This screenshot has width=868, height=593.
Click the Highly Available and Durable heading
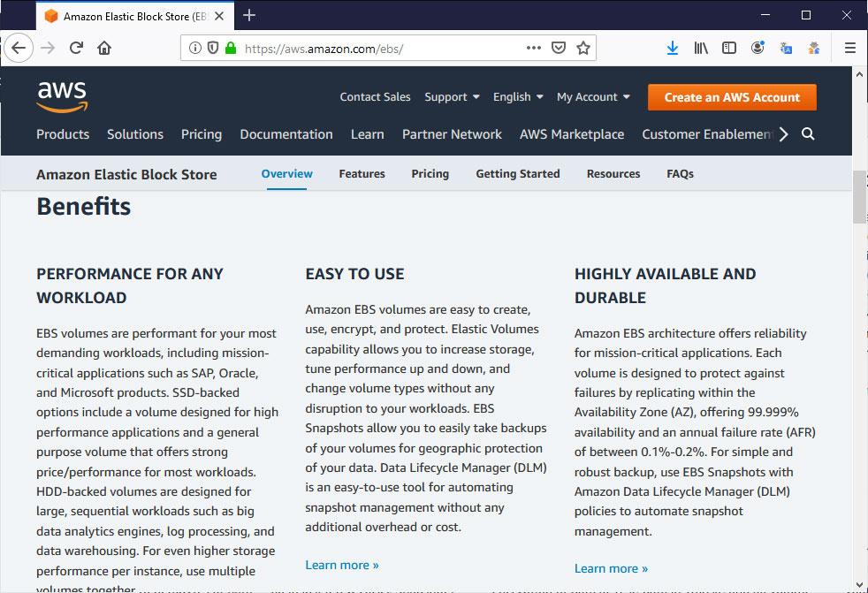coord(665,285)
